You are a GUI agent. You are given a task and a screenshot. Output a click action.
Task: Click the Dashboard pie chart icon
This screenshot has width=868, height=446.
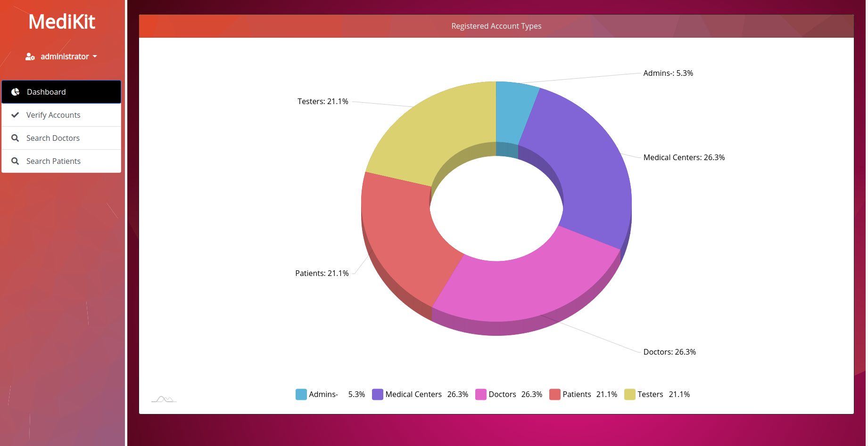15,92
